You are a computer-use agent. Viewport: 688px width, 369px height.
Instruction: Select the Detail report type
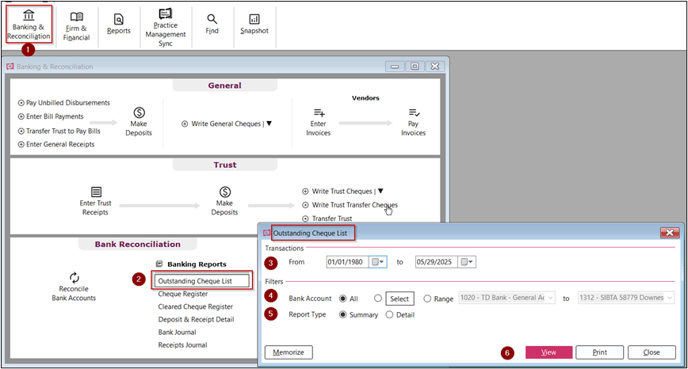click(389, 315)
